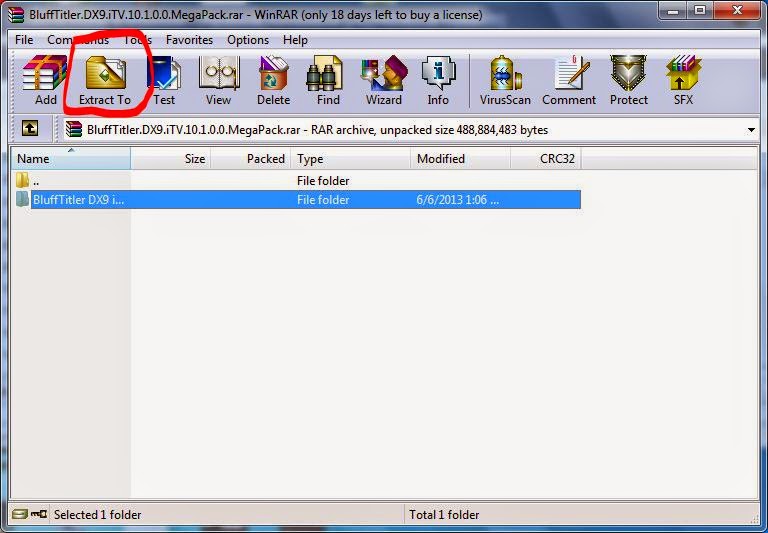Sort by the Packed column header
The height and width of the screenshot is (533, 768).
point(251,158)
